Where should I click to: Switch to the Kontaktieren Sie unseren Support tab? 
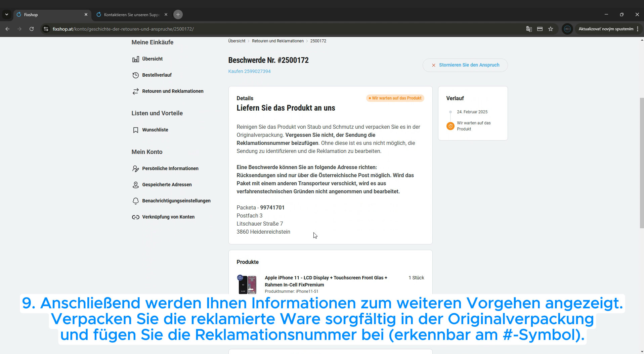pos(131,14)
